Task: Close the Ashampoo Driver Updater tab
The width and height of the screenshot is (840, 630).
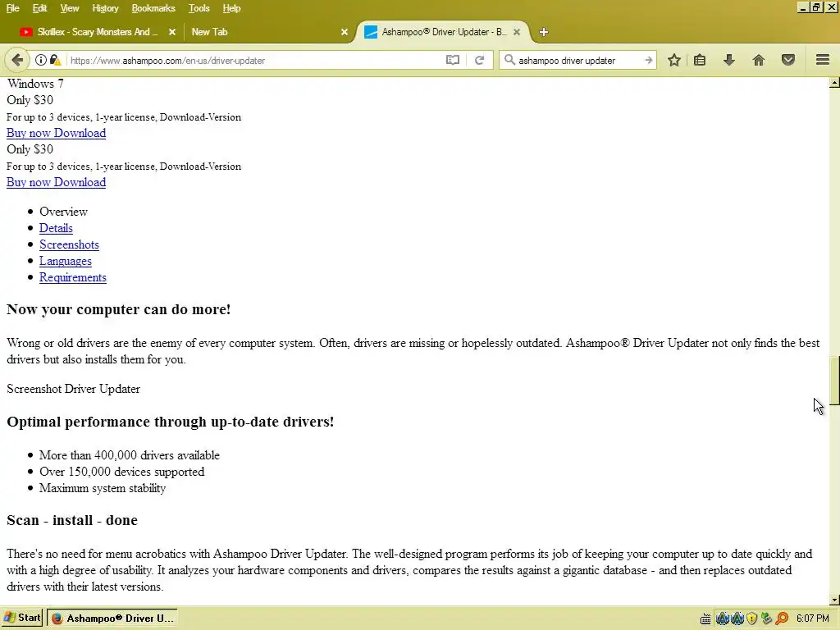Action: 517,32
